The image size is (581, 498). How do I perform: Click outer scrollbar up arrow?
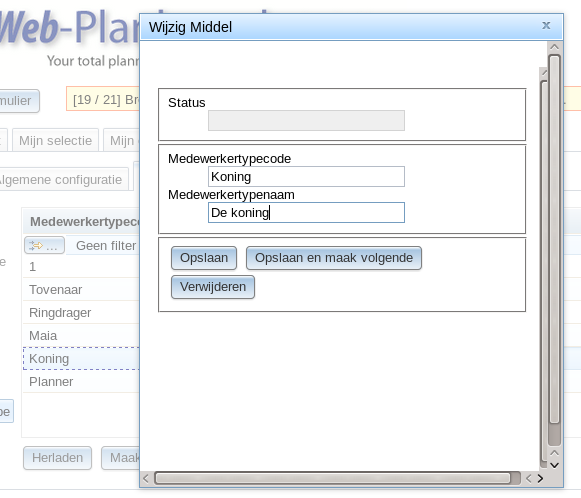click(x=555, y=47)
